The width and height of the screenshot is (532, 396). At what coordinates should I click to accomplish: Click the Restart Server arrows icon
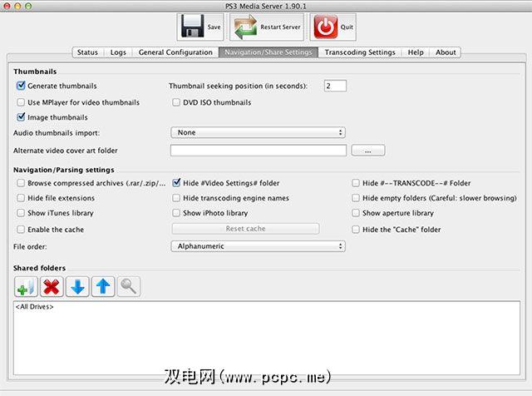[245, 27]
